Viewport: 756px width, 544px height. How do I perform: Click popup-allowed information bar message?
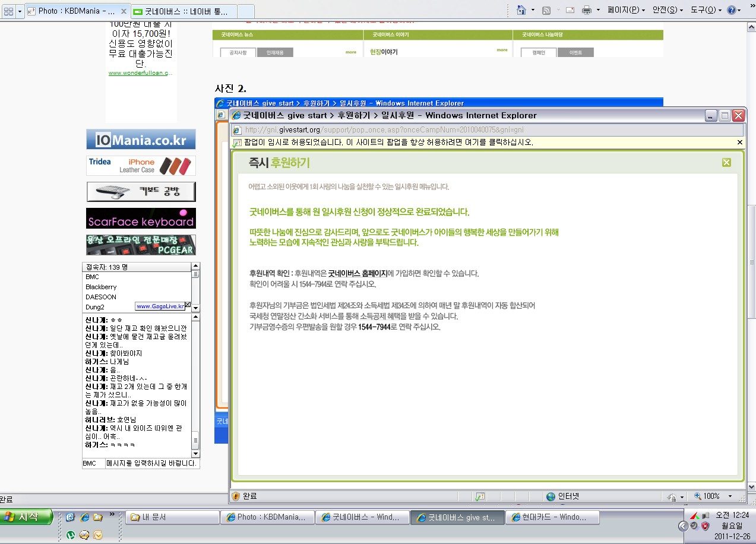[x=388, y=143]
